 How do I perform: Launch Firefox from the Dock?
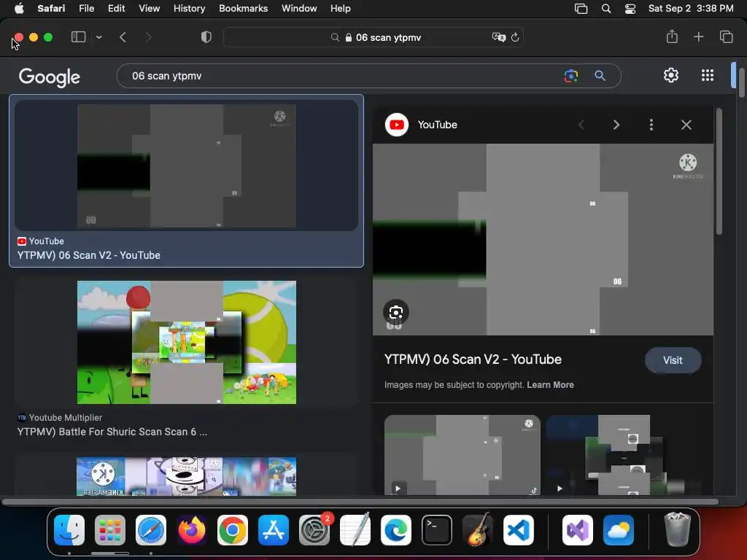[192, 530]
